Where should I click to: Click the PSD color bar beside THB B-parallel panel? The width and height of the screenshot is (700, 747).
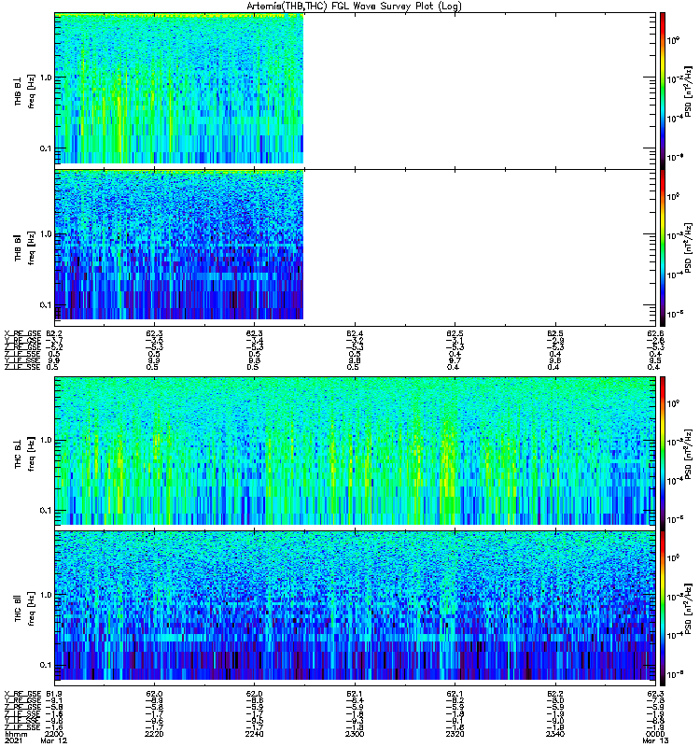click(663, 247)
